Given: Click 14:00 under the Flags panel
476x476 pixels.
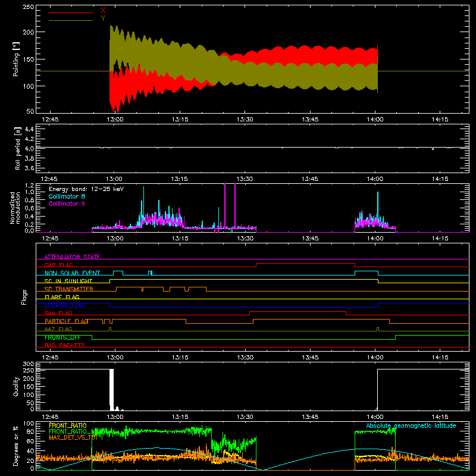Looking at the screenshot, I should coord(375,358).
